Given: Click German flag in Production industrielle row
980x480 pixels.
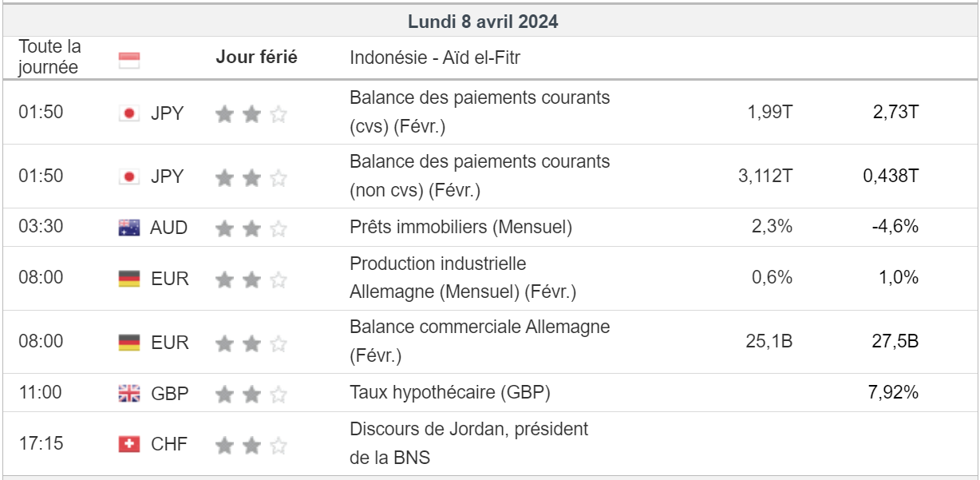Looking at the screenshot, I should coord(129,279).
